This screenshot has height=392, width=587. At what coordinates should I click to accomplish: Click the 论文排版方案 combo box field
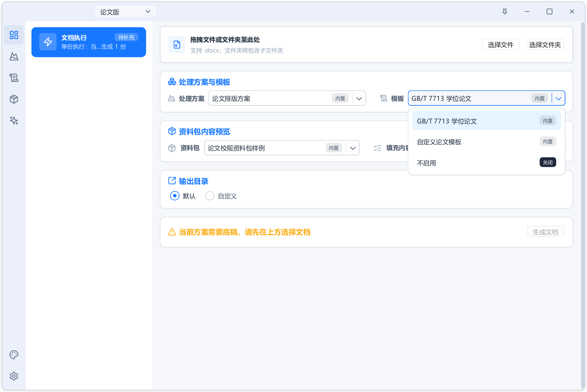(287, 98)
